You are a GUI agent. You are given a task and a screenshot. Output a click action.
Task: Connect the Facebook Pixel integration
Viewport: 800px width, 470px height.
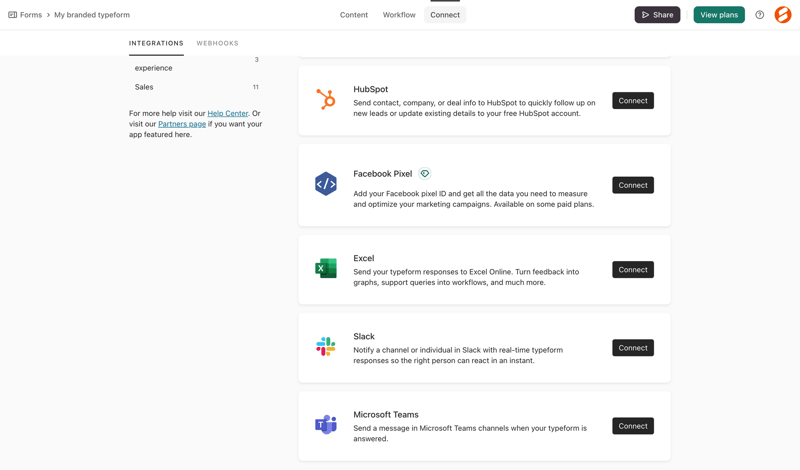(x=633, y=185)
